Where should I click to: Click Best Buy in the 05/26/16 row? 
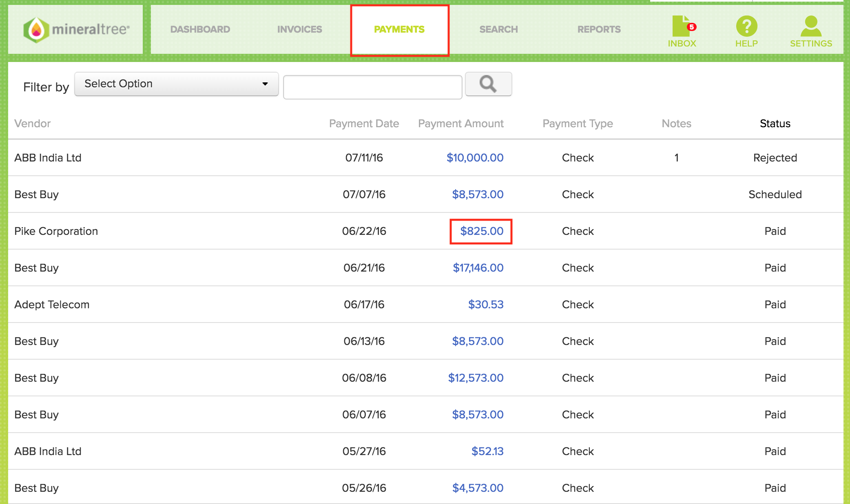[37, 488]
